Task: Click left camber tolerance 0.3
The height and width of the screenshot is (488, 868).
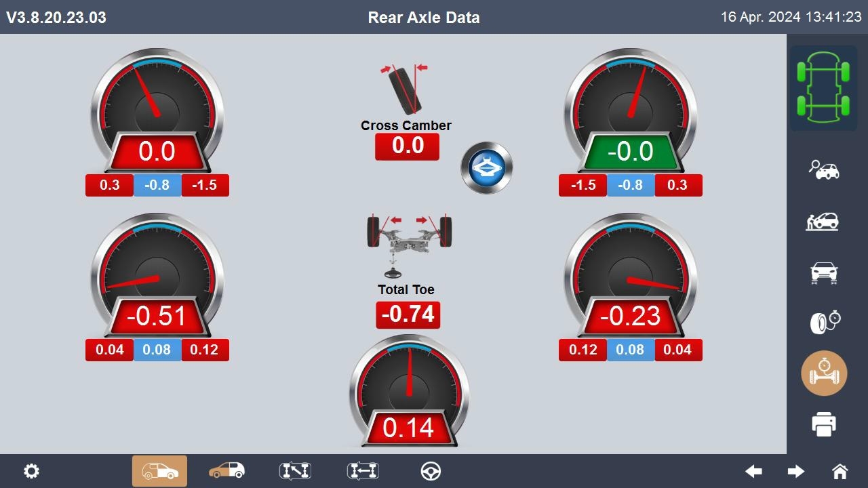Action: coord(109,185)
